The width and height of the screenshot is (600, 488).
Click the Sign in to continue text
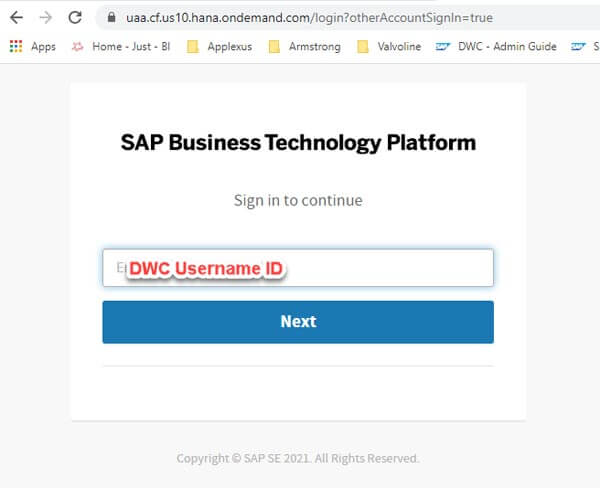click(x=298, y=200)
